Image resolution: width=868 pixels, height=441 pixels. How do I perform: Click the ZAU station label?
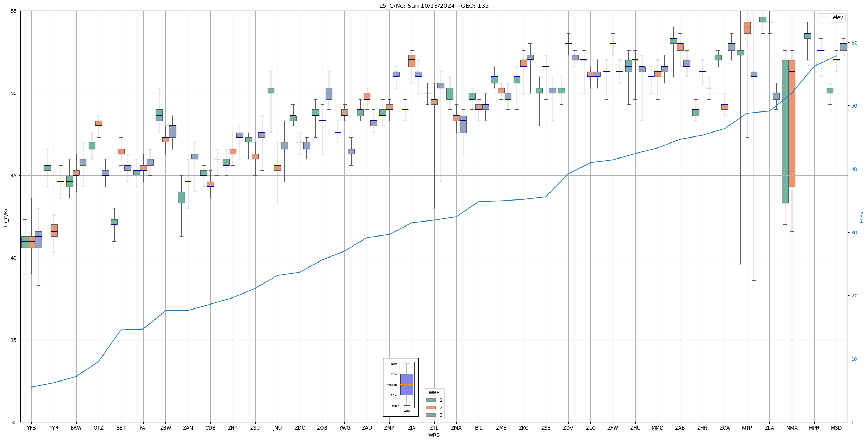click(x=367, y=428)
